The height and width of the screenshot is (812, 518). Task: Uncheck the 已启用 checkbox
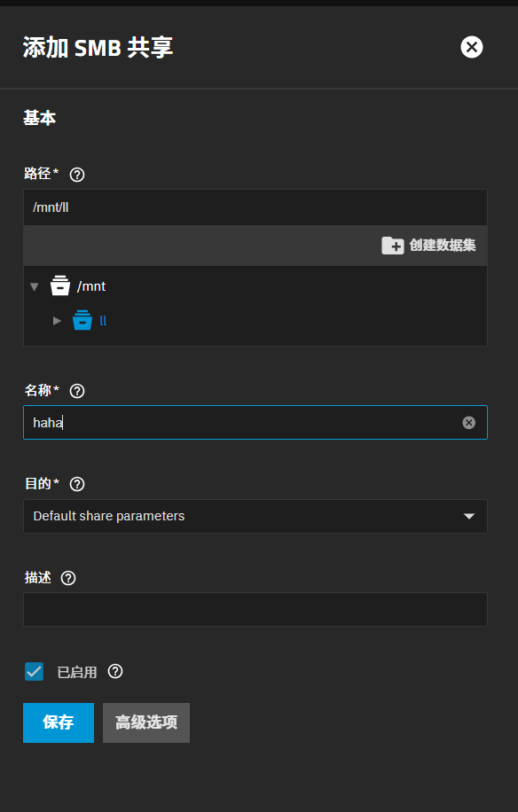(x=35, y=672)
